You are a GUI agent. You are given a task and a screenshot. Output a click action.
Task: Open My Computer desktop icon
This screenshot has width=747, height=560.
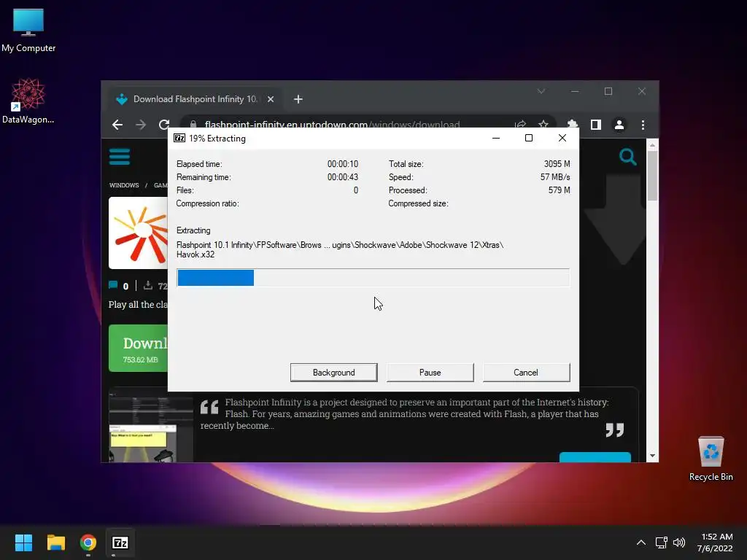coord(28,31)
